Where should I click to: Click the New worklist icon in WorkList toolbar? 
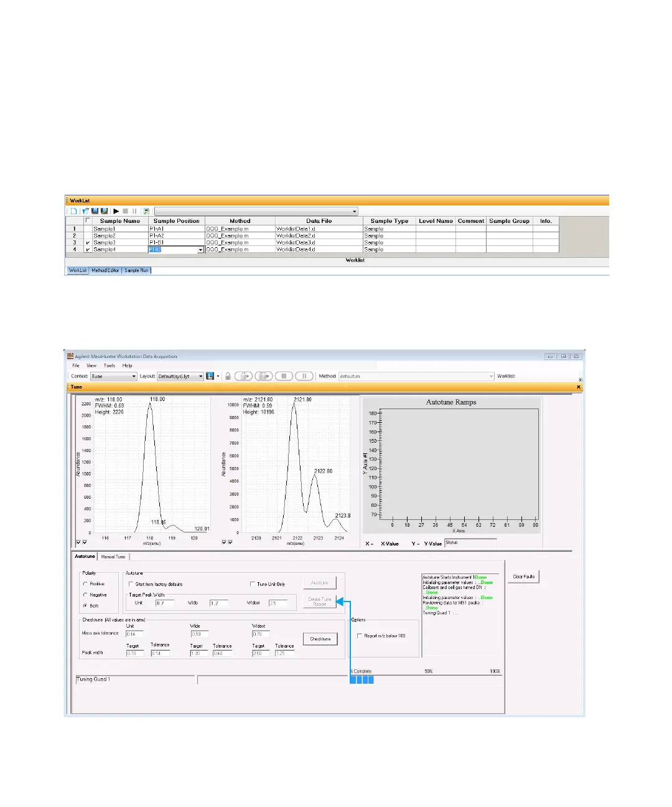coord(73,211)
